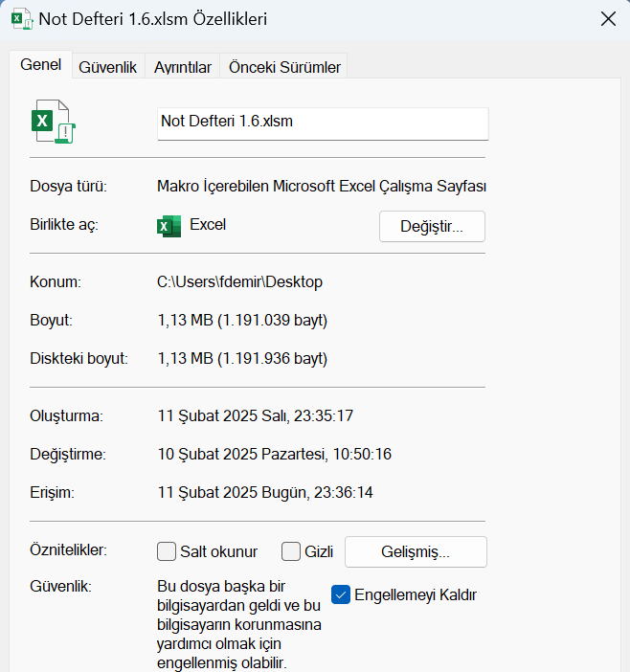The image size is (630, 672).
Task: Click the path C:\Users\fdemir\Desktop
Action: (239, 282)
